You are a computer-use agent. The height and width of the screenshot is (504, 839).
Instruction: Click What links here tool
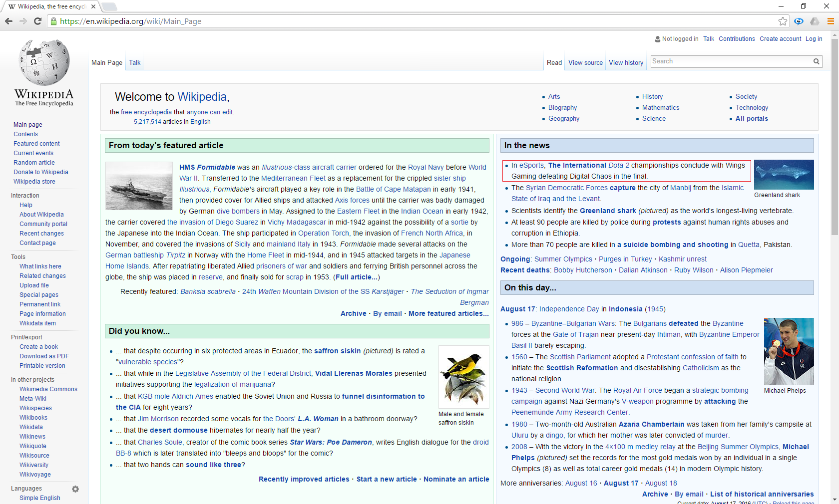pos(40,266)
